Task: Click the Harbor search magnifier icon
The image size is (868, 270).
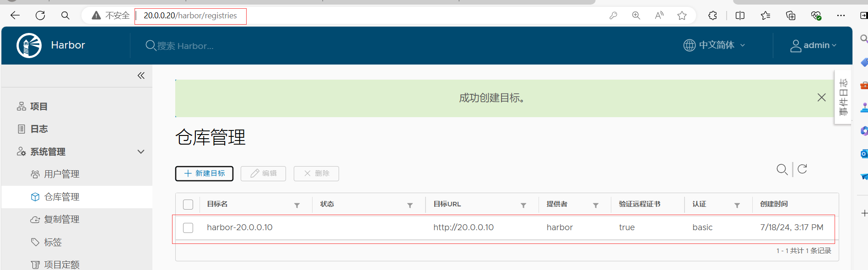Action: point(151,45)
